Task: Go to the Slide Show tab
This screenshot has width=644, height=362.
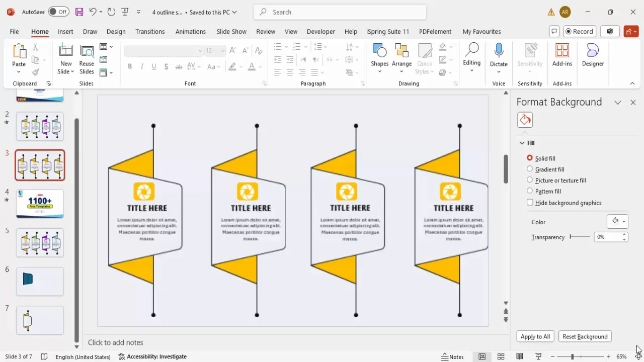Action: point(231,31)
